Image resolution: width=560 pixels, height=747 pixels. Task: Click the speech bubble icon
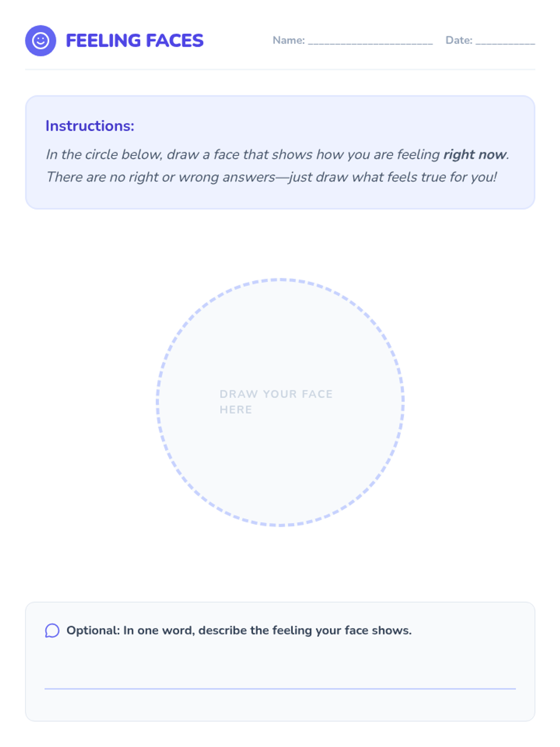pyautogui.click(x=52, y=631)
